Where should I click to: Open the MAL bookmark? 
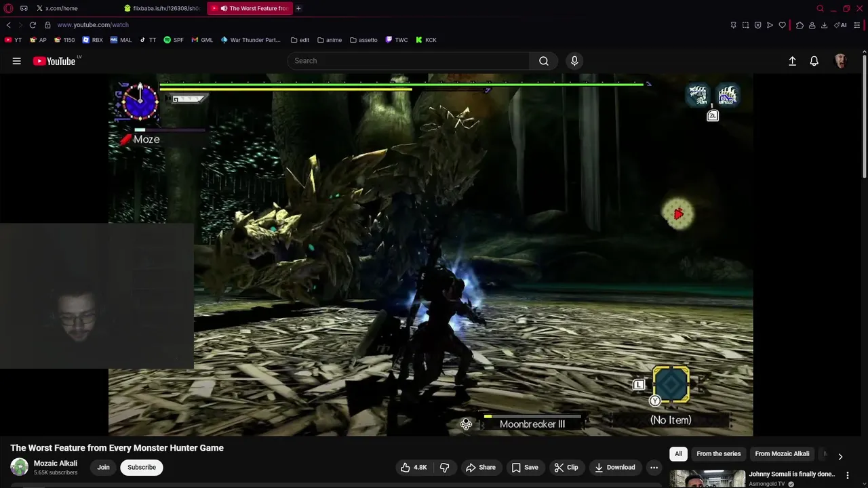point(121,40)
